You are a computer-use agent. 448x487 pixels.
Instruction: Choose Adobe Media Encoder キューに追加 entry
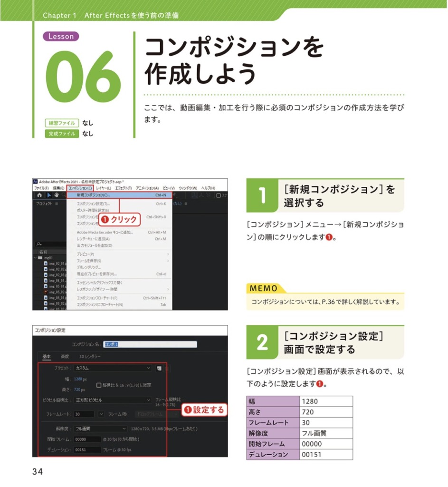119,232
